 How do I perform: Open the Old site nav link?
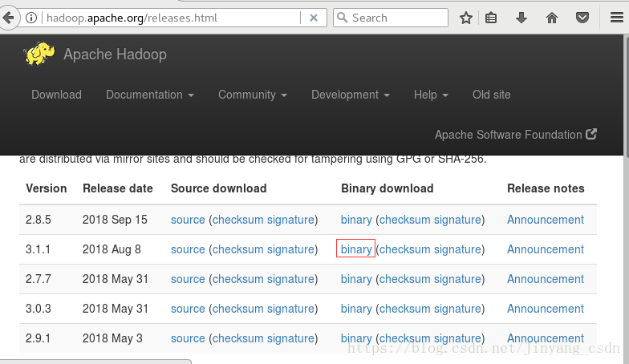pos(491,95)
